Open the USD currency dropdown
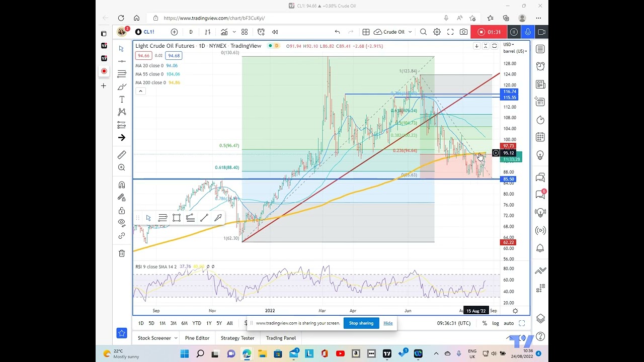Screen dimensions: 644x362 (x=509, y=45)
